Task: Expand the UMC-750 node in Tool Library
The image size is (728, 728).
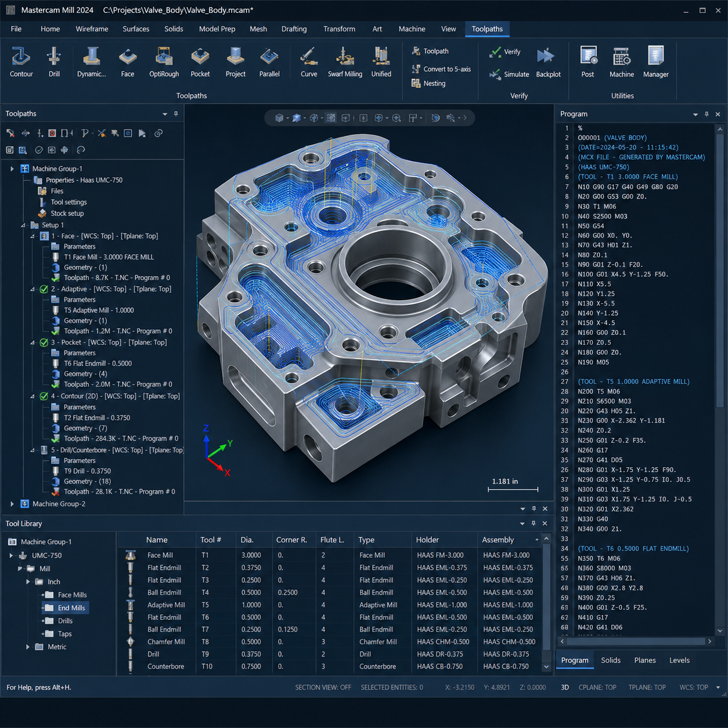Action: [x=11, y=556]
